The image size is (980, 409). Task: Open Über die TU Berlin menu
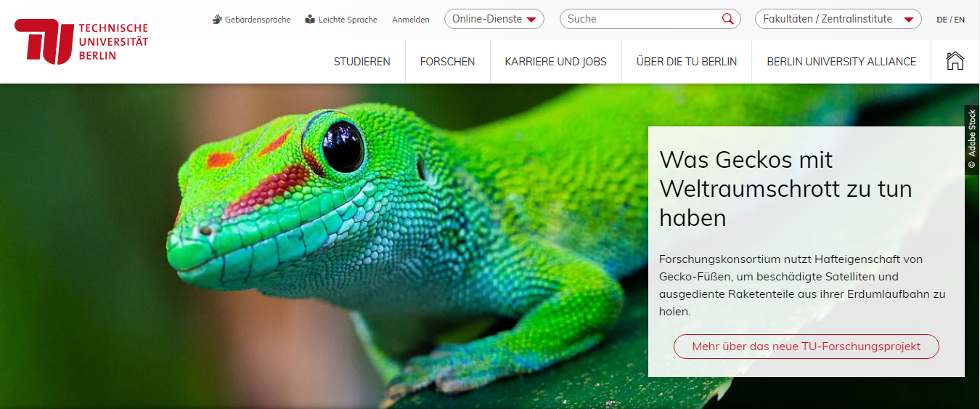coord(686,62)
